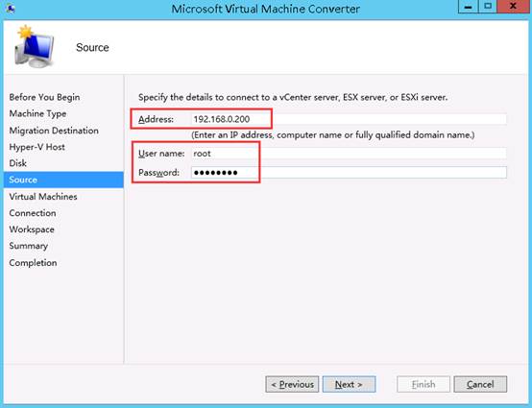Screen dimensions: 532x408
Task: Jump to the Hyper-V Host step
Action: click(37, 147)
